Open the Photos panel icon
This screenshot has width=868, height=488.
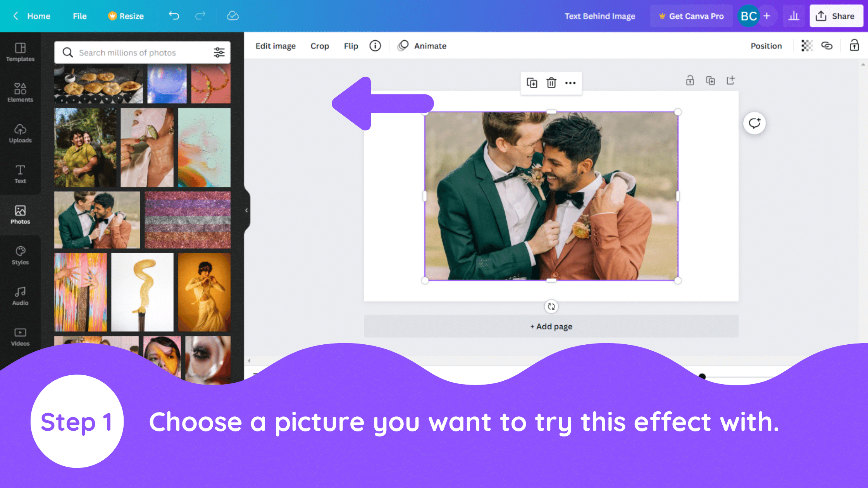pyautogui.click(x=20, y=214)
